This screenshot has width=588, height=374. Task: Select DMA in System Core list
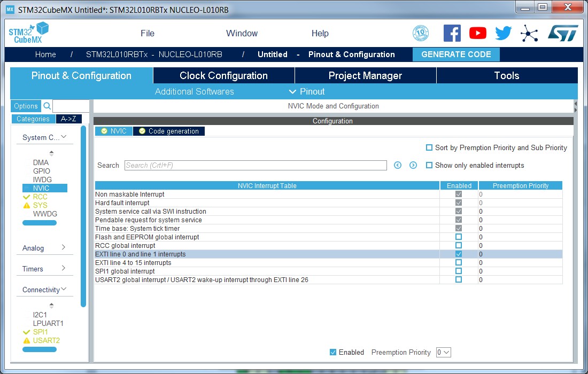pos(41,162)
